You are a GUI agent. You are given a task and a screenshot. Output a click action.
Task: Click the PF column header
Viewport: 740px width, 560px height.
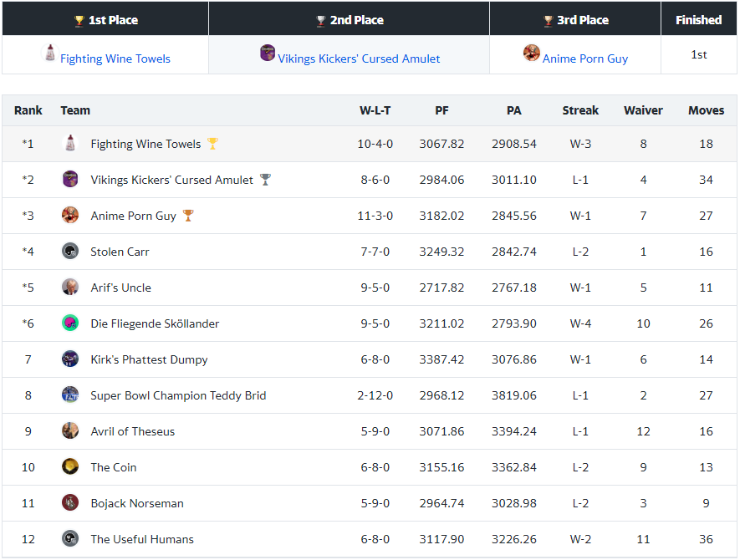[441, 110]
